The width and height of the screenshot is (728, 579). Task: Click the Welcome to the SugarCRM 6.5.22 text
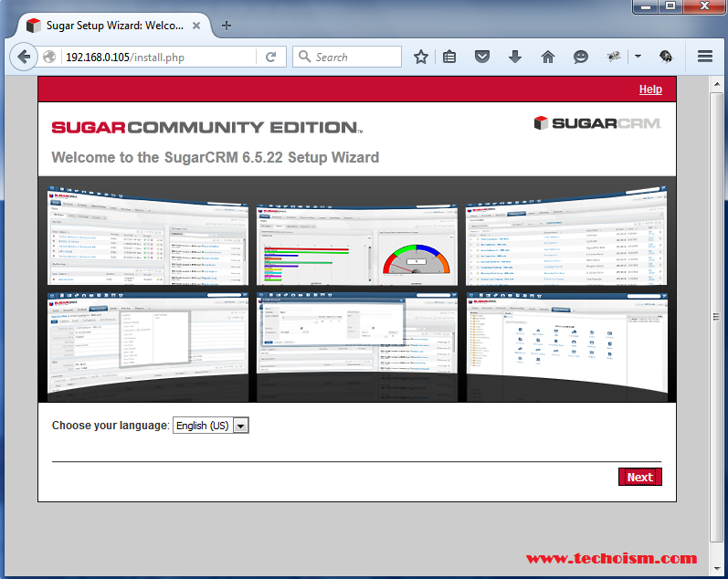point(216,157)
